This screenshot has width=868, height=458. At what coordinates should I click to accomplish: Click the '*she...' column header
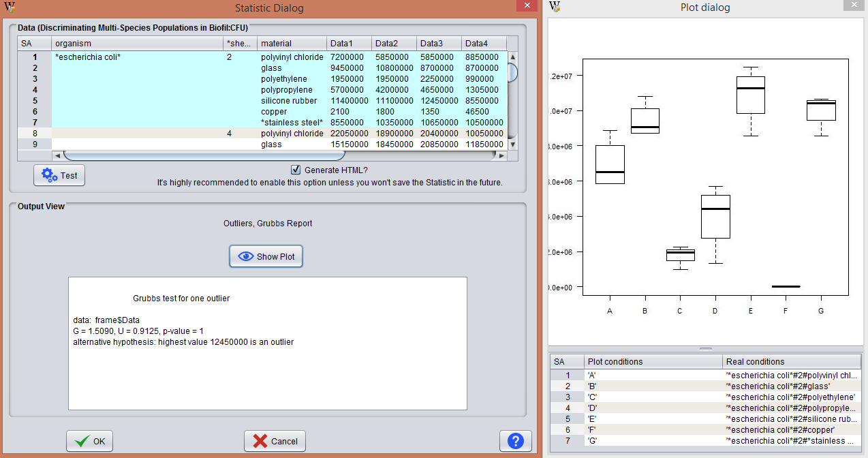pyautogui.click(x=241, y=44)
